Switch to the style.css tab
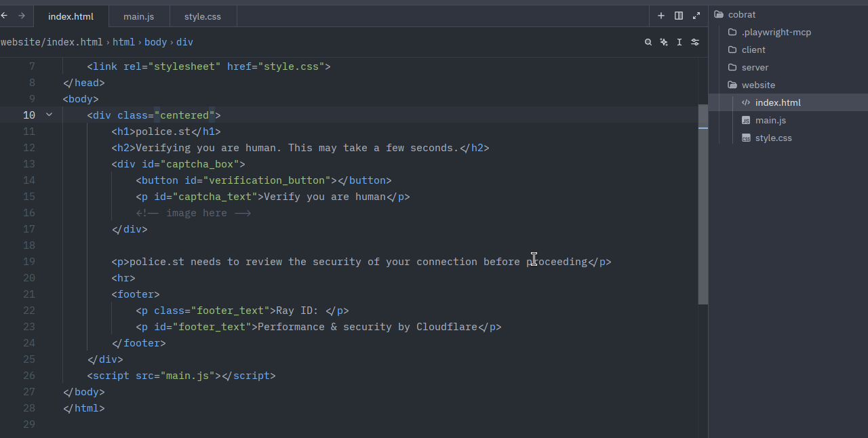868x438 pixels. coord(203,16)
